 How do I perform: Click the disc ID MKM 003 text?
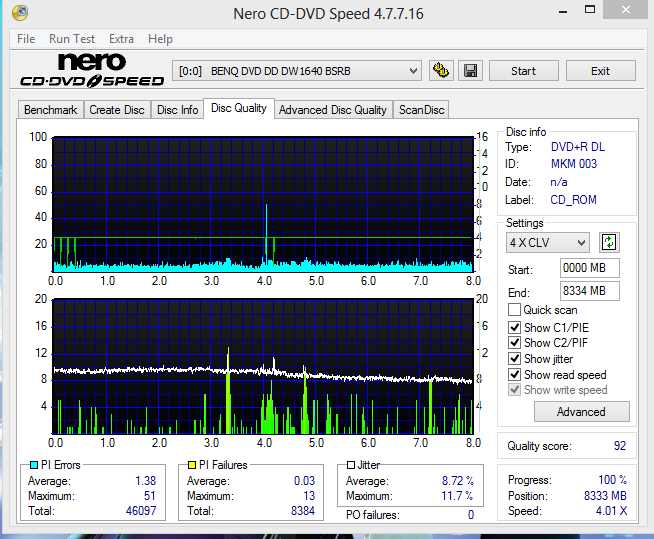pos(574,164)
